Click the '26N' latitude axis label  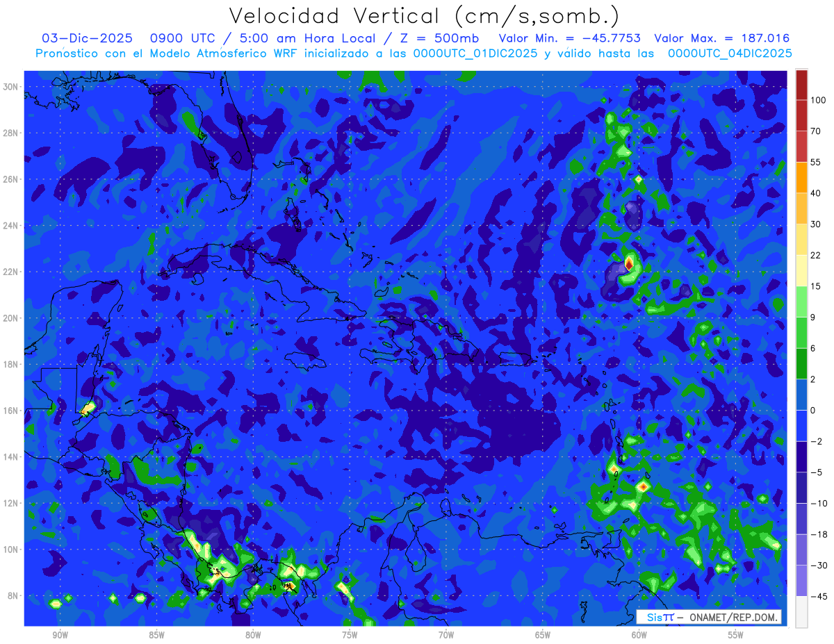click(12, 179)
